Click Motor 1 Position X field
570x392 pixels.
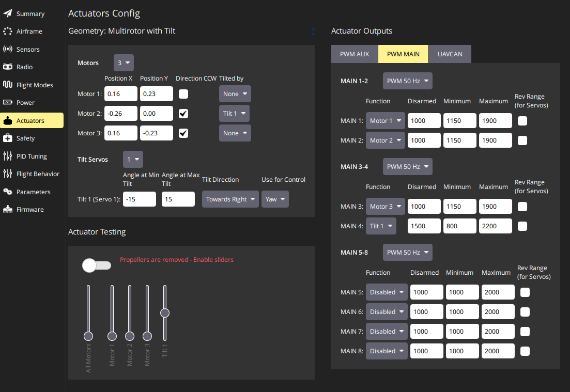point(121,94)
